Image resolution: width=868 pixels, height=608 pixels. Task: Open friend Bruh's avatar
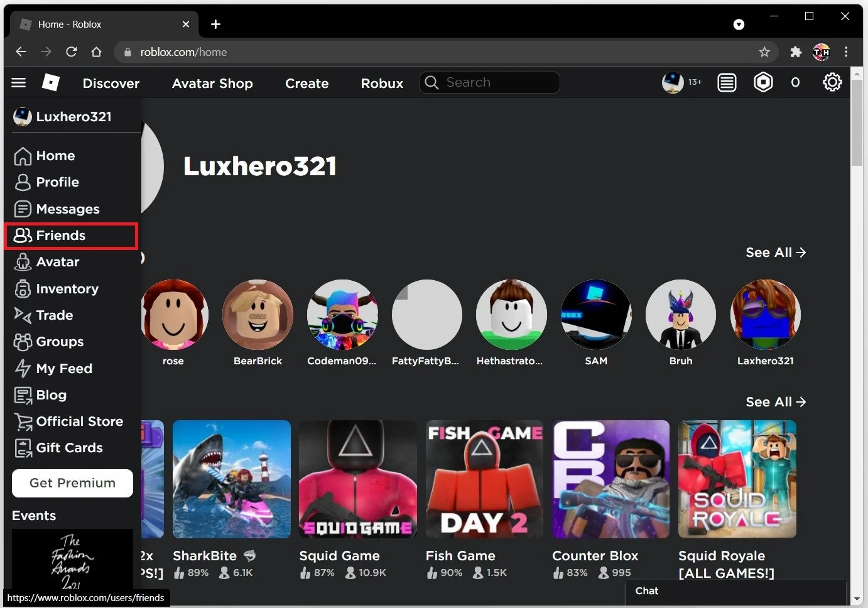click(681, 315)
